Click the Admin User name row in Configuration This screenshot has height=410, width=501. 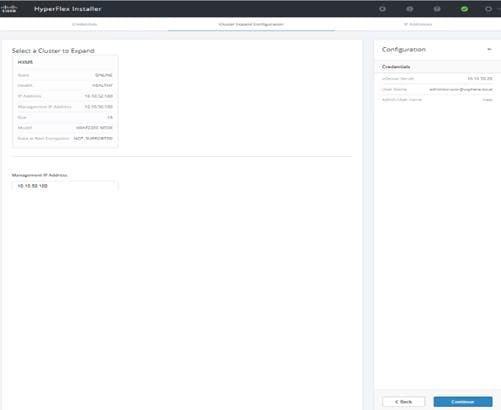[437, 100]
